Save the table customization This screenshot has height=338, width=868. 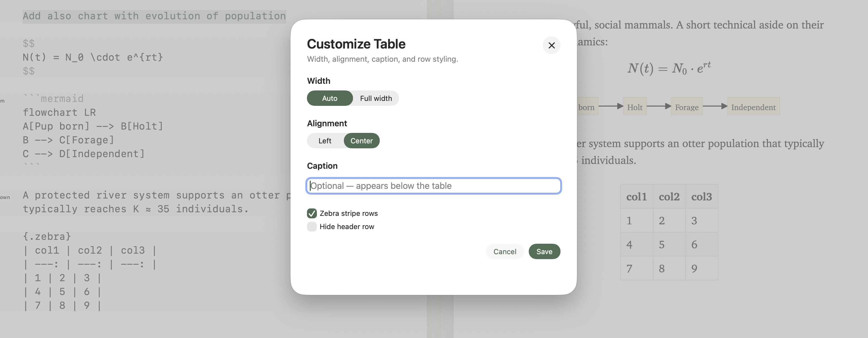pyautogui.click(x=544, y=251)
